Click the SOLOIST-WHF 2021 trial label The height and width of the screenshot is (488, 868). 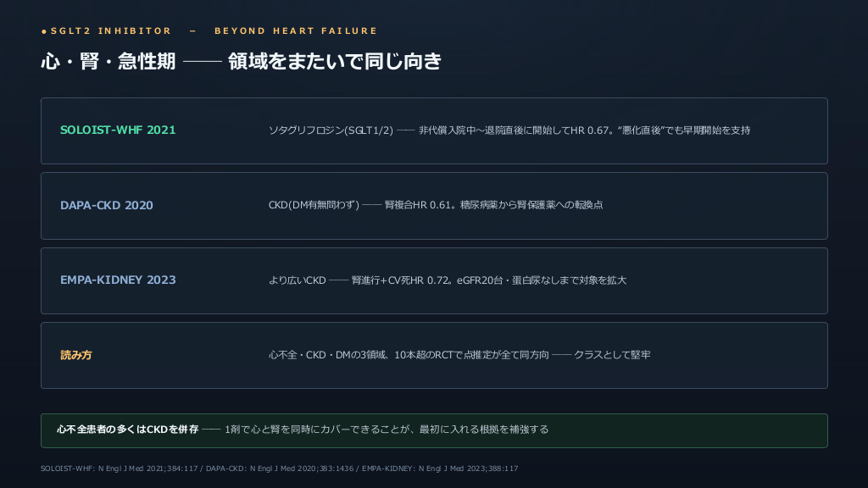[x=118, y=130]
